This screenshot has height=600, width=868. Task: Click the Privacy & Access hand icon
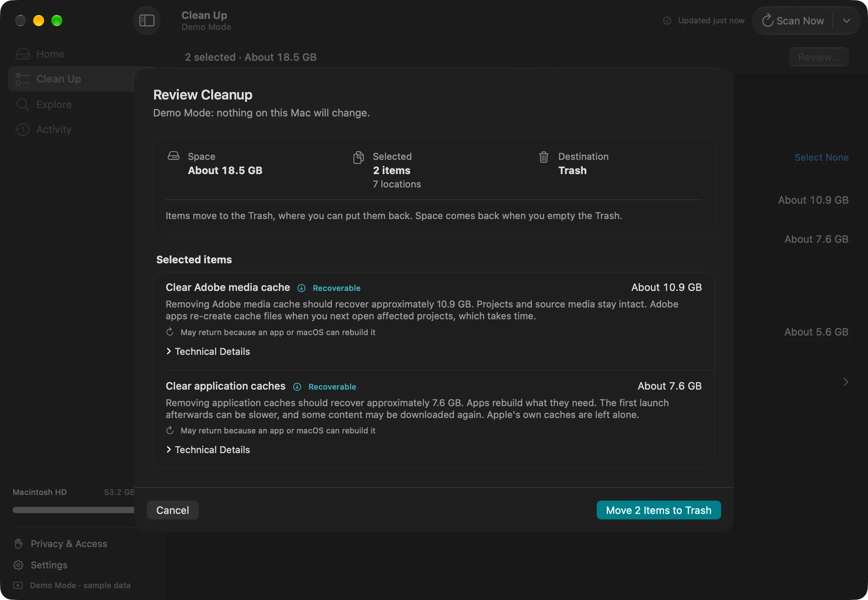click(x=19, y=544)
